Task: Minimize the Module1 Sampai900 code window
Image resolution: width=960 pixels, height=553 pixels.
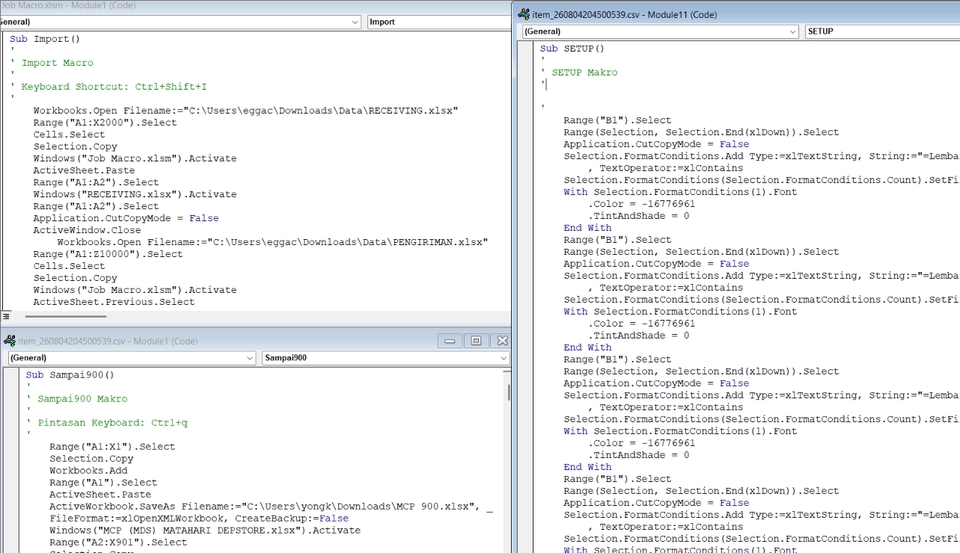Action: point(449,340)
